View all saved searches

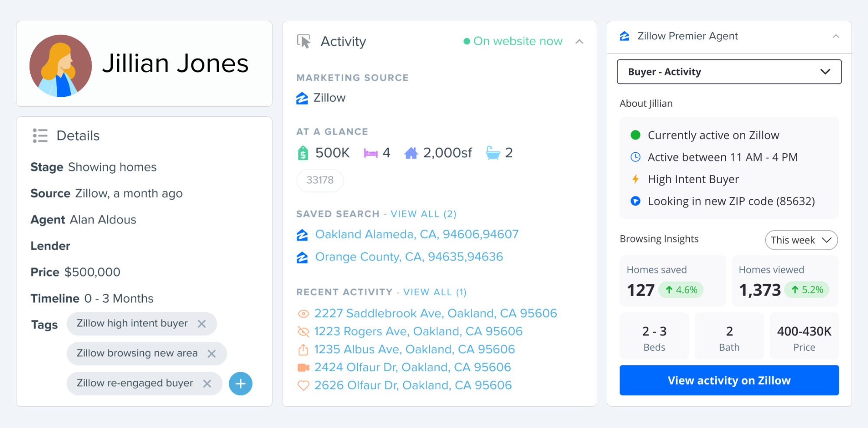click(423, 214)
